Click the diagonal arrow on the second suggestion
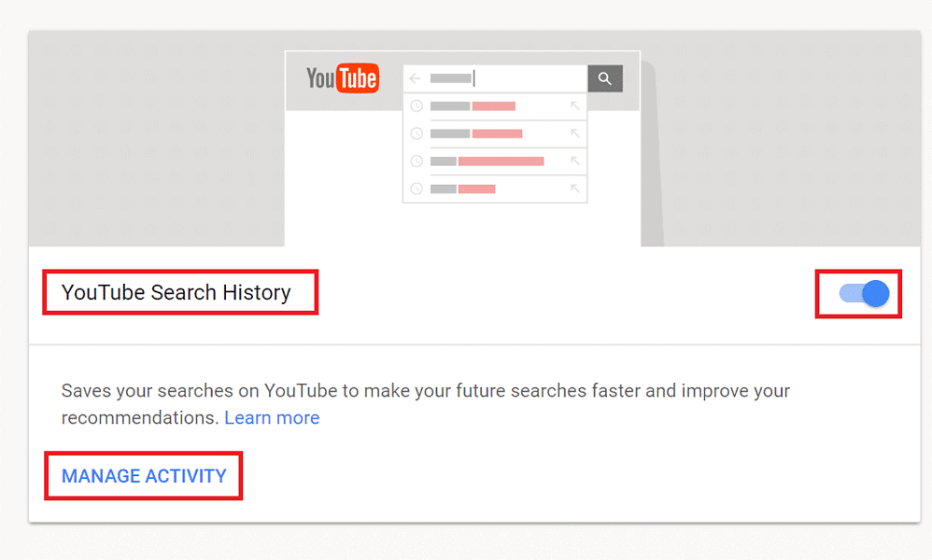Screen dimensions: 932x560 (x=575, y=133)
